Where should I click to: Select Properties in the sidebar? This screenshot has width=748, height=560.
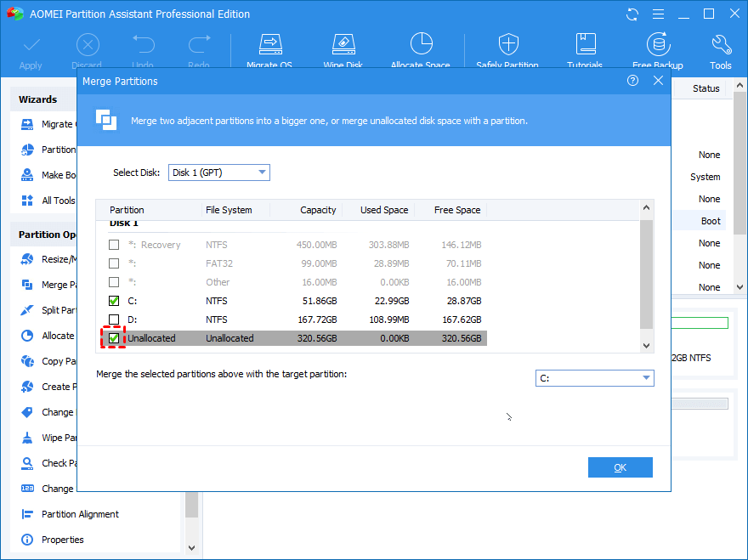click(63, 540)
